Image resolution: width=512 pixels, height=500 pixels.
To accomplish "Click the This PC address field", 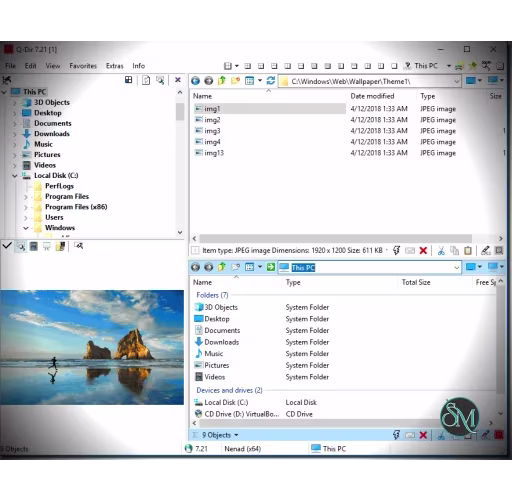I will coord(370,267).
